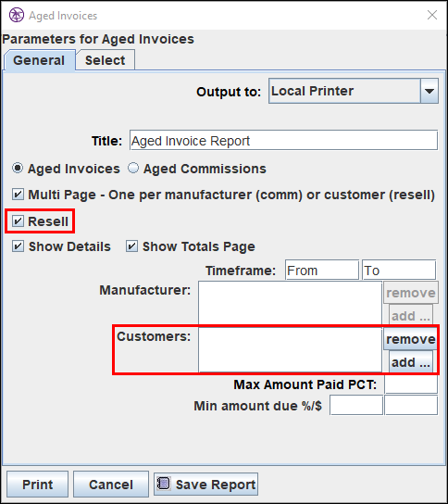Uncheck the Resell checkbox
Viewport: 448px width, 504px height.
click(18, 221)
